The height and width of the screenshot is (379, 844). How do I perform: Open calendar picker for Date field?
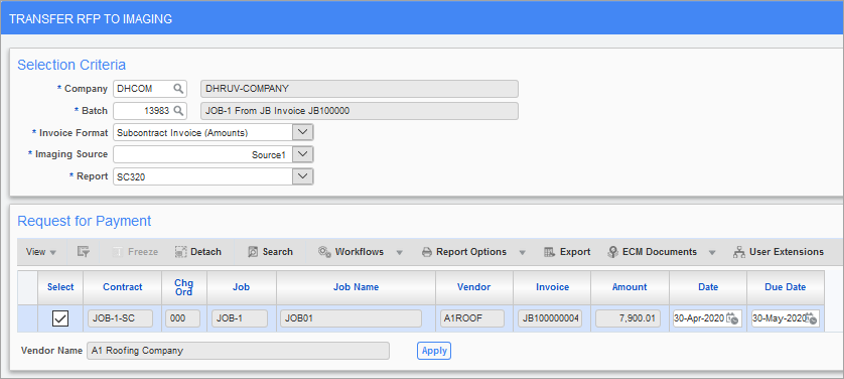[x=733, y=319]
